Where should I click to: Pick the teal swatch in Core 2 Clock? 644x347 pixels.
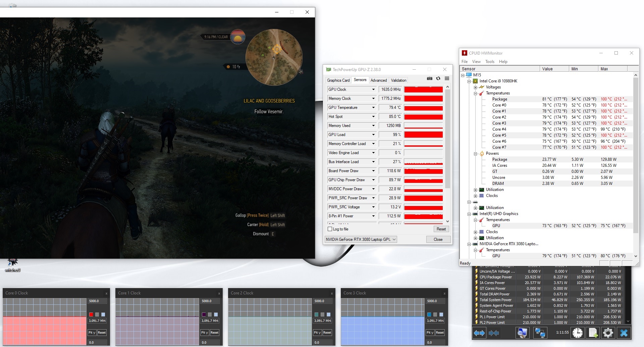point(316,315)
